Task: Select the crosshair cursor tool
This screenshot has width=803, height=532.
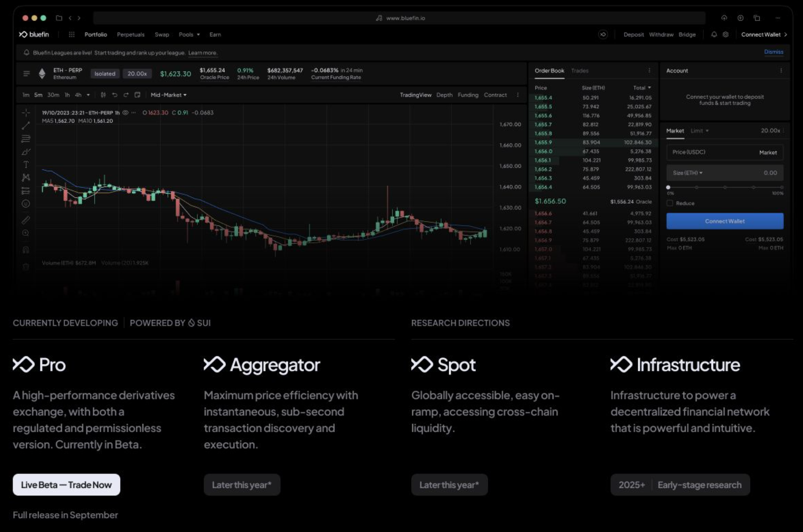Action: pos(26,113)
